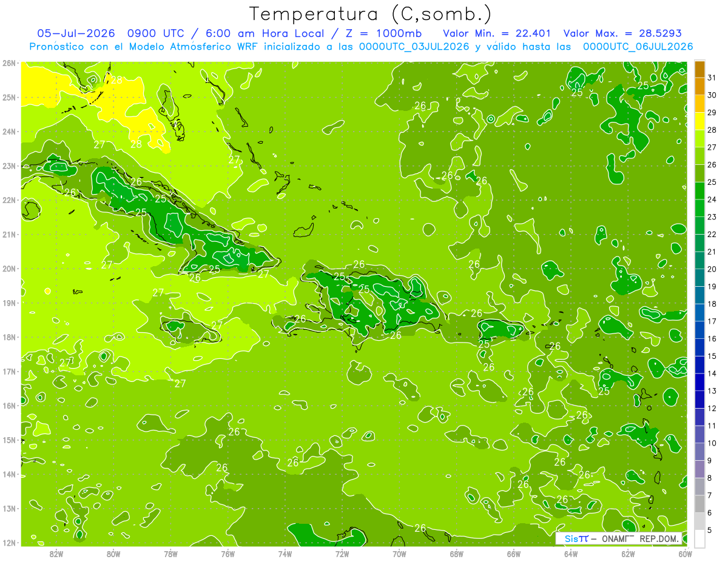Image resolution: width=728 pixels, height=562 pixels.
Task: Click legend value 14 on color scale
Action: (x=712, y=373)
